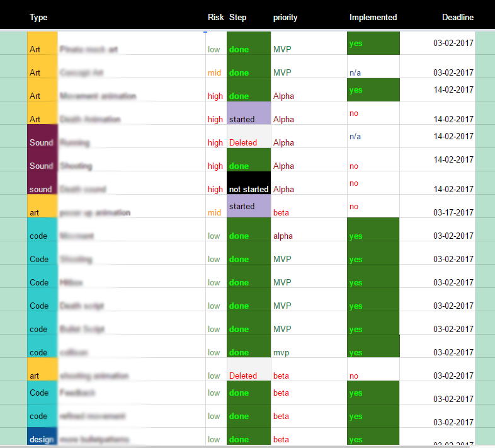Click the Implemented column header

click(x=373, y=18)
